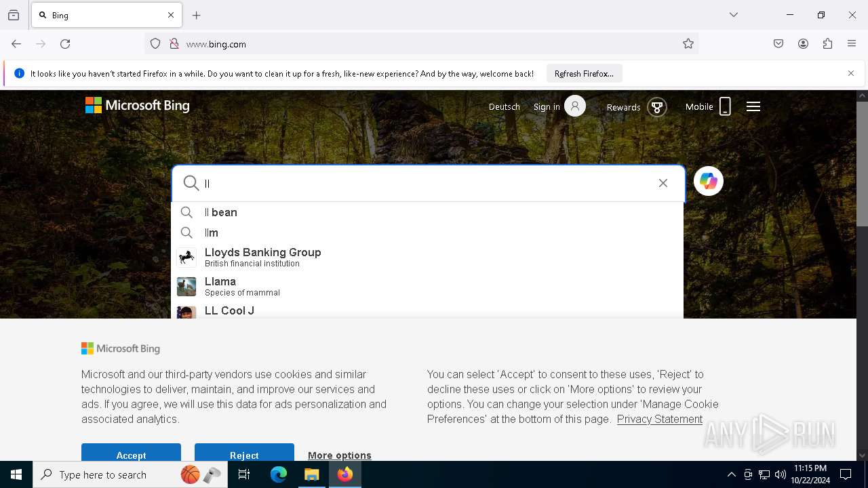Show hidden tray icons chevron
Viewport: 868px width, 488px height.
731,474
